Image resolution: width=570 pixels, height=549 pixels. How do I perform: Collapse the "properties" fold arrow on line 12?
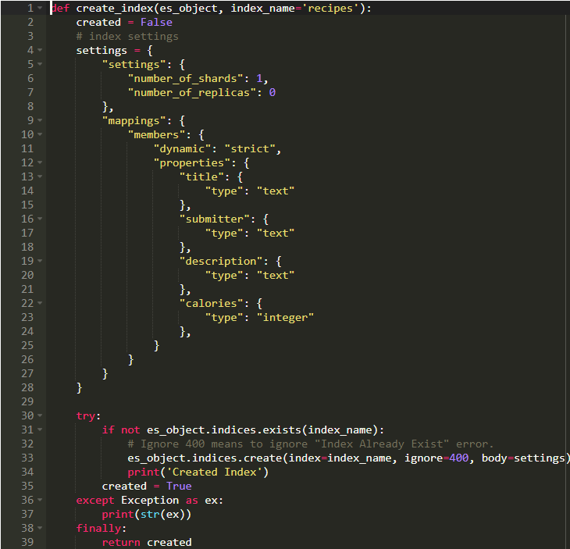tap(40, 163)
